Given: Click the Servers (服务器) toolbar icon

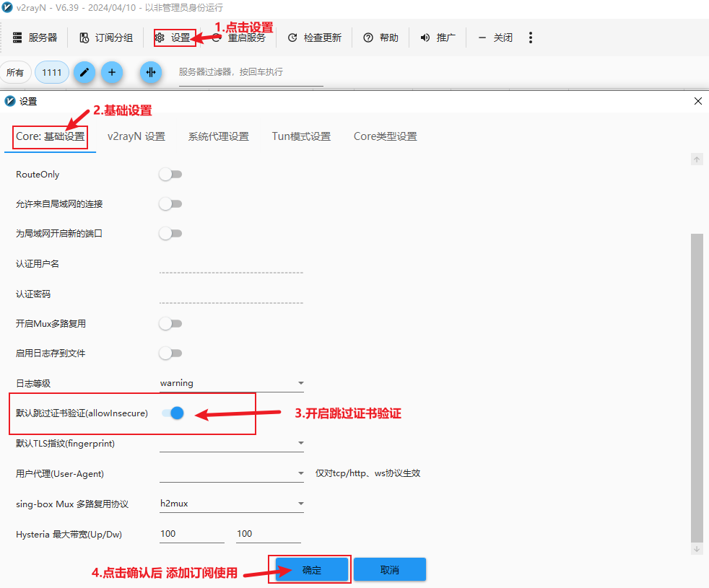Looking at the screenshot, I should (18, 38).
